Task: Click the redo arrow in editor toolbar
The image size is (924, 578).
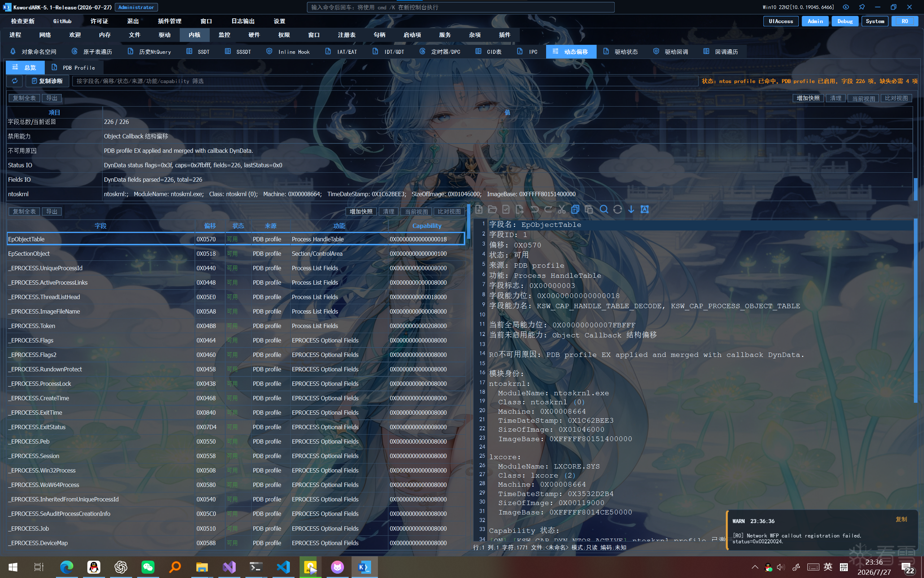Action: point(548,209)
